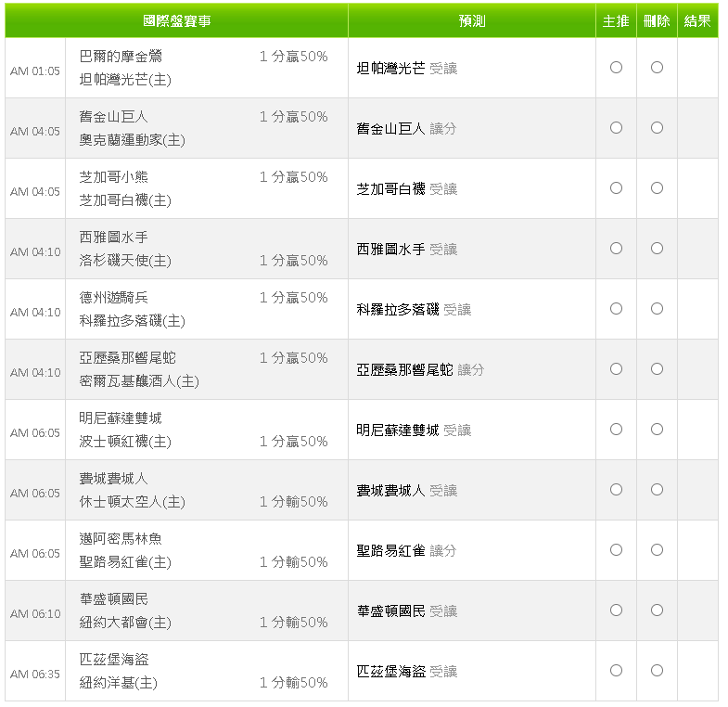Viewport: 728px width, 707px height.
Task: Select 刪除 radio for 華盛頓國民 row
Action: pos(657,611)
